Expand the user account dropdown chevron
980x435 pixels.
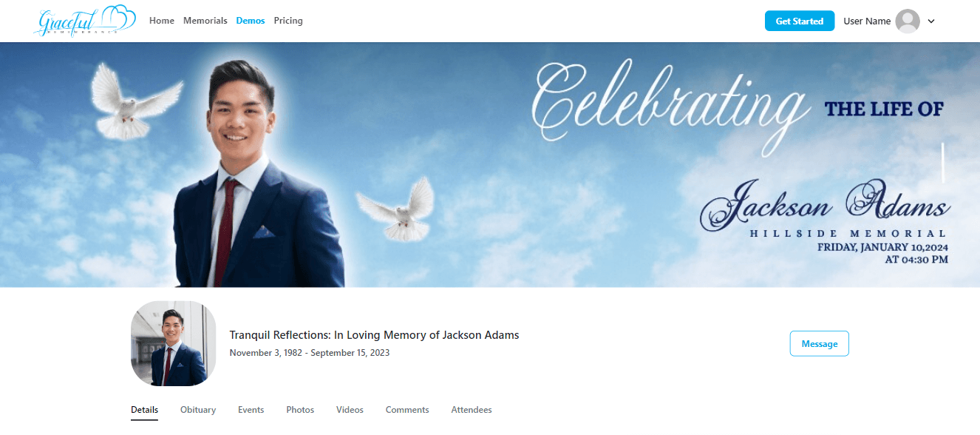pyautogui.click(x=931, y=21)
